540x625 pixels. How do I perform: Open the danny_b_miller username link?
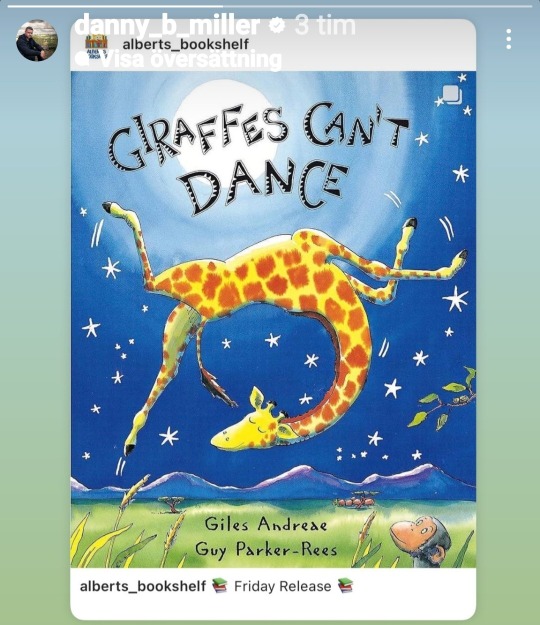pos(167,26)
